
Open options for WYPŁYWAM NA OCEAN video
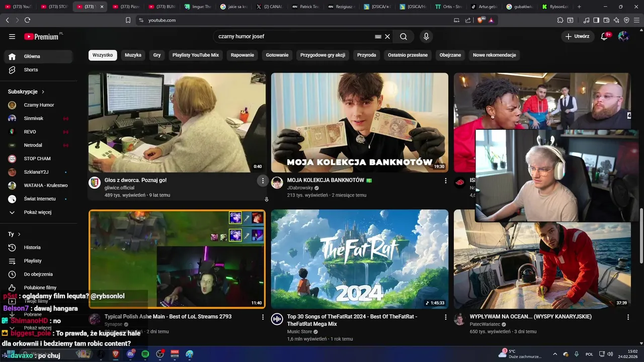click(x=628, y=317)
